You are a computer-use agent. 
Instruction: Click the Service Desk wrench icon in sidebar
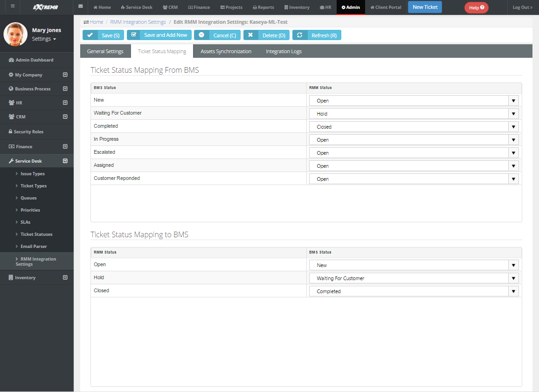pos(11,161)
